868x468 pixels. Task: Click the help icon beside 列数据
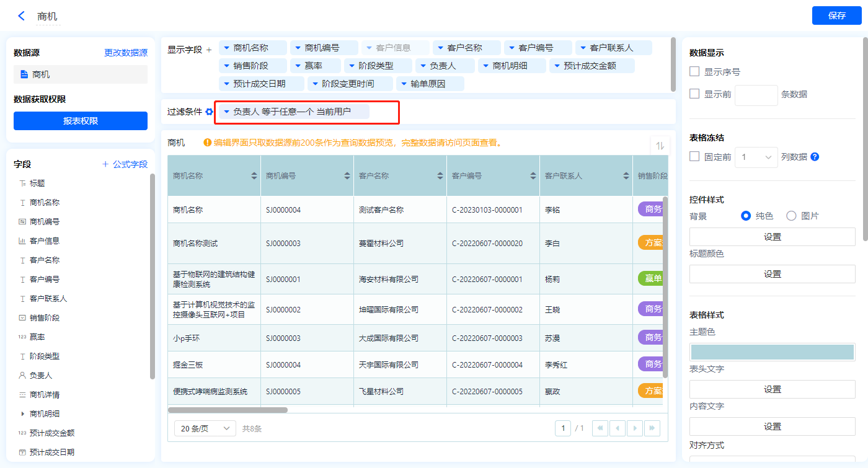pos(815,157)
